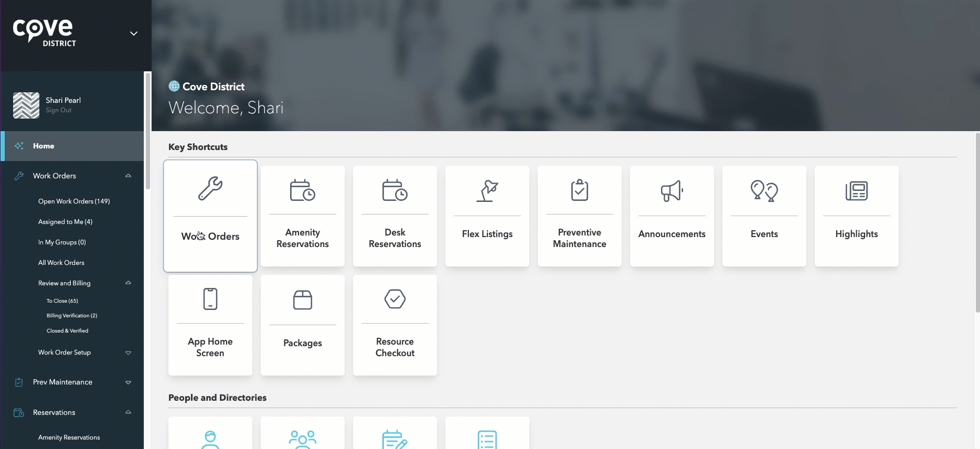Open Assigned to Me (4) link
The height and width of the screenshot is (449, 980).
click(x=65, y=222)
